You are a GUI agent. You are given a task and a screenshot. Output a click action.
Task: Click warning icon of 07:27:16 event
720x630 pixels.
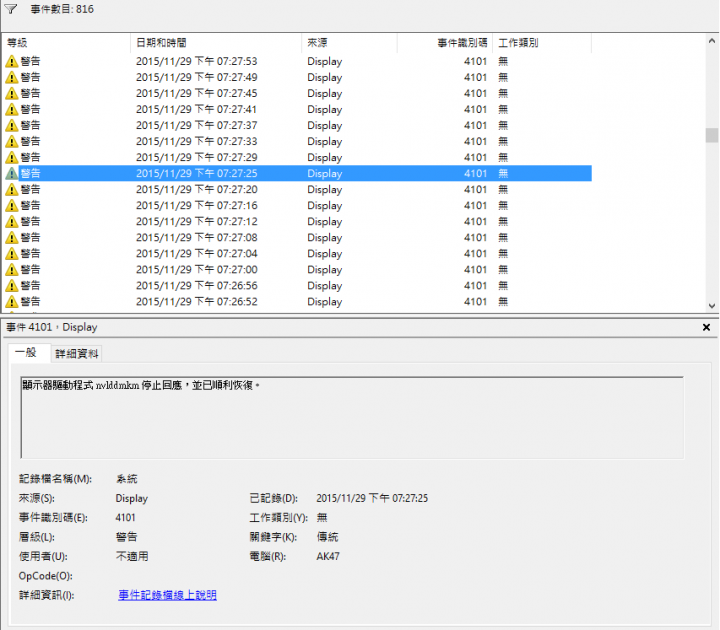tap(11, 206)
